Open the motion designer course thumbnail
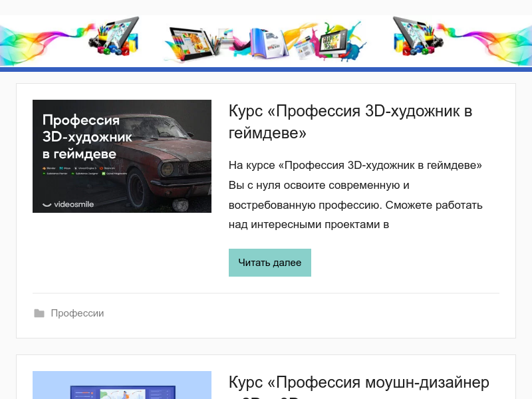The width and height of the screenshot is (532, 399). click(122, 385)
